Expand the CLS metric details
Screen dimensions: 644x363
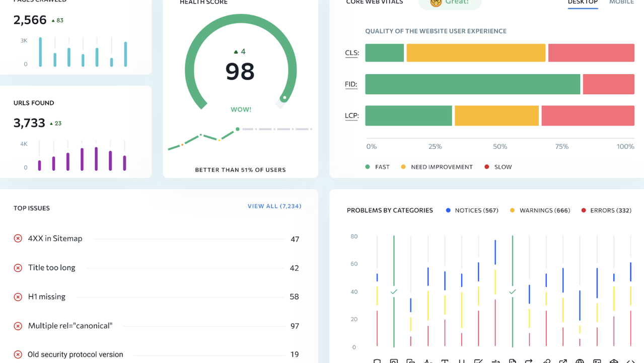point(351,53)
